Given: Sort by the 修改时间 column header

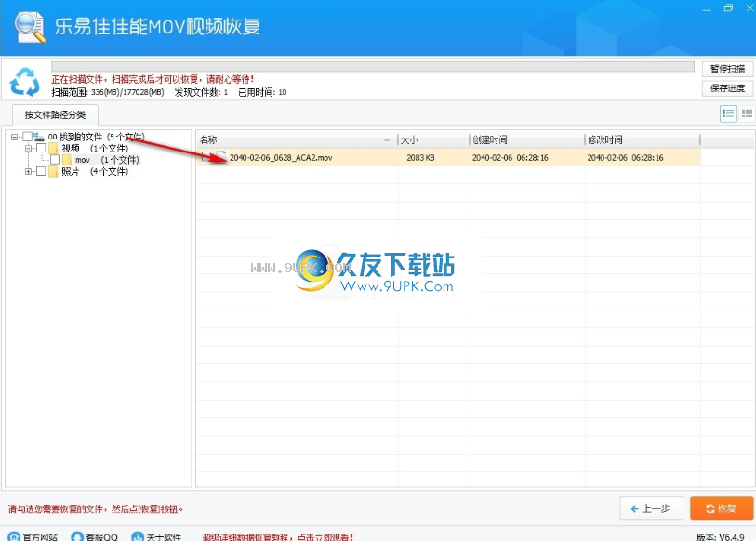Looking at the screenshot, I should 643,139.
